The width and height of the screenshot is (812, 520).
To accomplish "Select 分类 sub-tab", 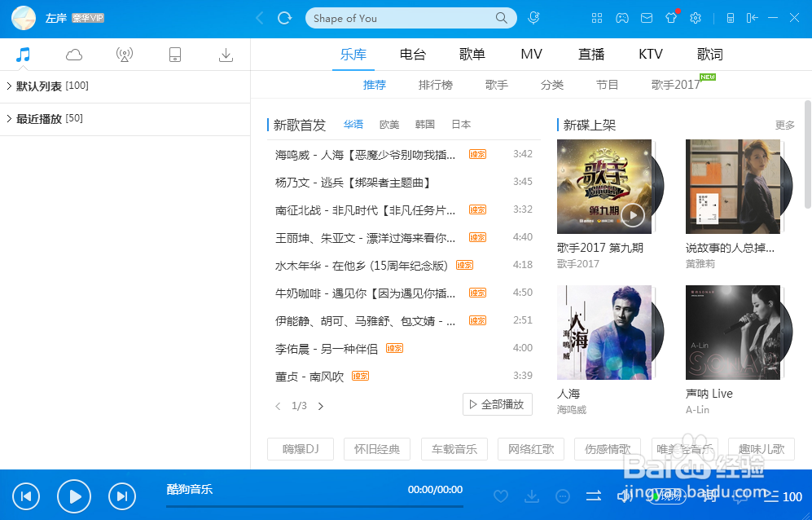I will point(552,85).
